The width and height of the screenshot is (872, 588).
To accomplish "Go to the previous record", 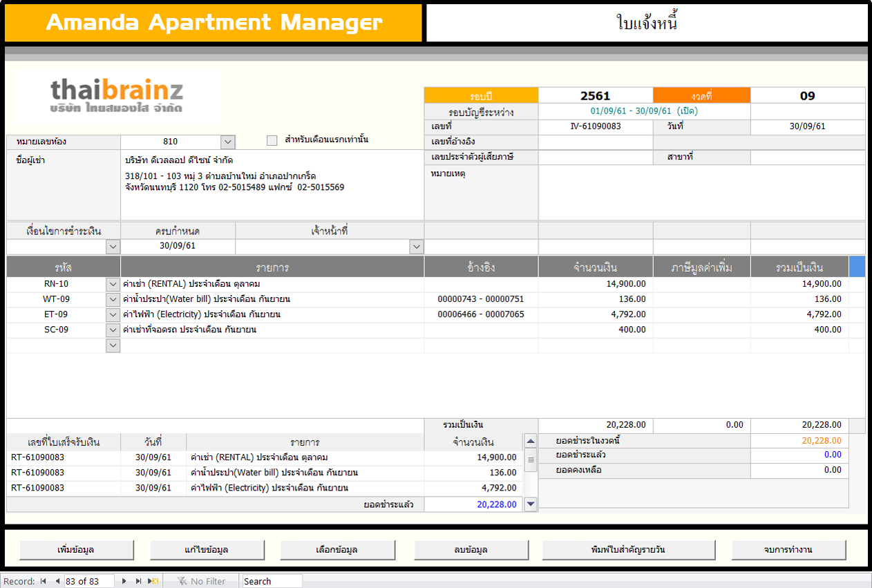I will (x=57, y=581).
